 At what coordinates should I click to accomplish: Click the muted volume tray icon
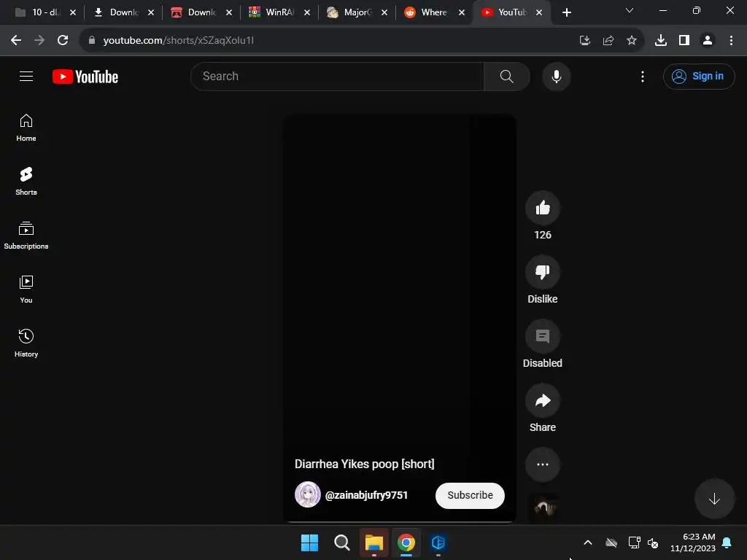pyautogui.click(x=653, y=542)
